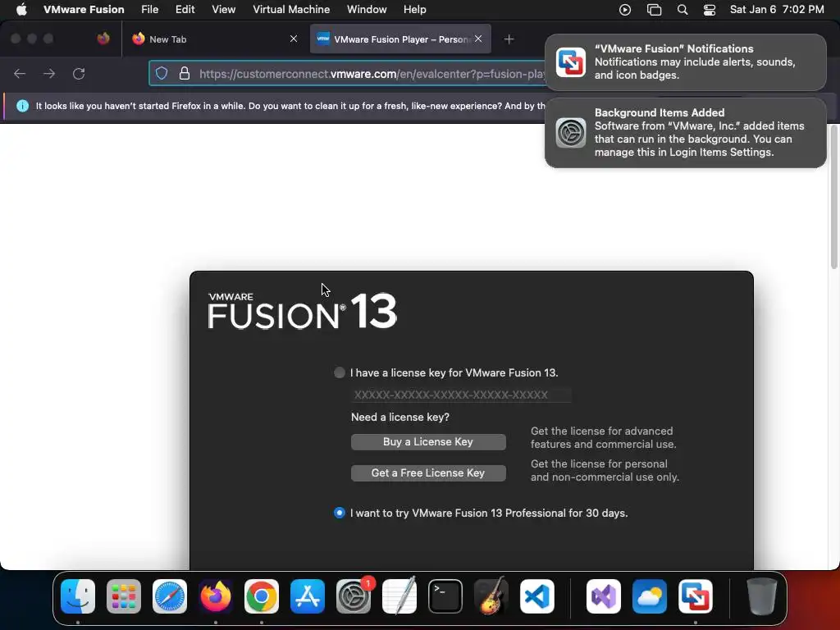Screen dimensions: 840x630
Task: Click the Firefox page vertical scrollbar
Action: 833,196
